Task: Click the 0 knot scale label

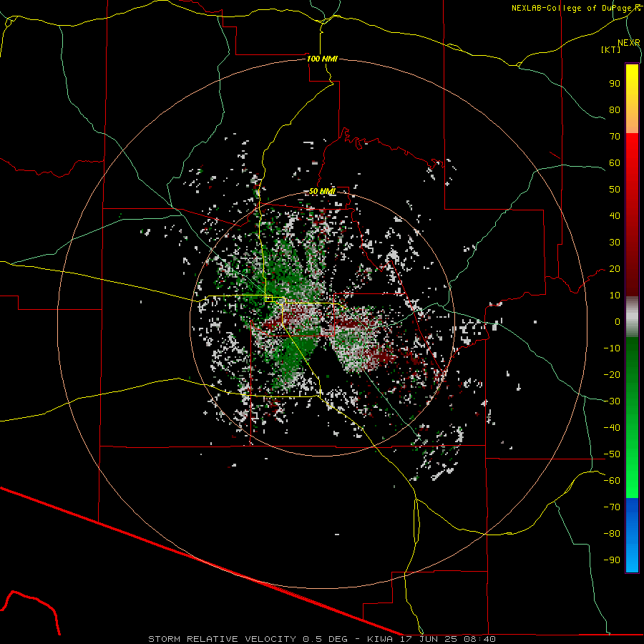Action: tap(618, 322)
